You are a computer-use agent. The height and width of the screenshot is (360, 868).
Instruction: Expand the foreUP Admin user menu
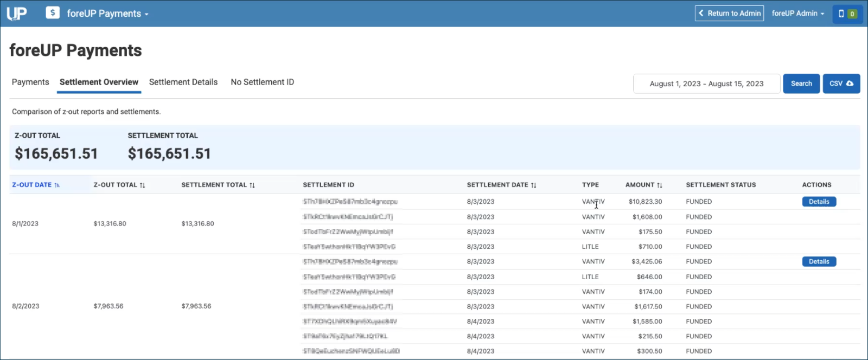coord(798,14)
